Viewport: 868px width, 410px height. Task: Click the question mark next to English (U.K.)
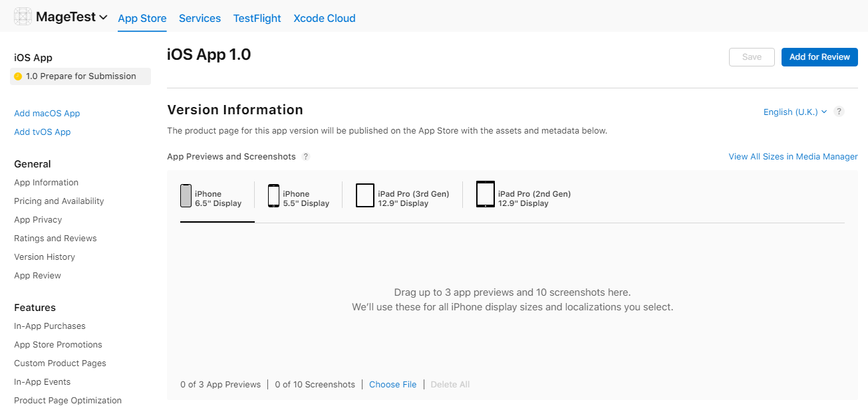coord(839,112)
